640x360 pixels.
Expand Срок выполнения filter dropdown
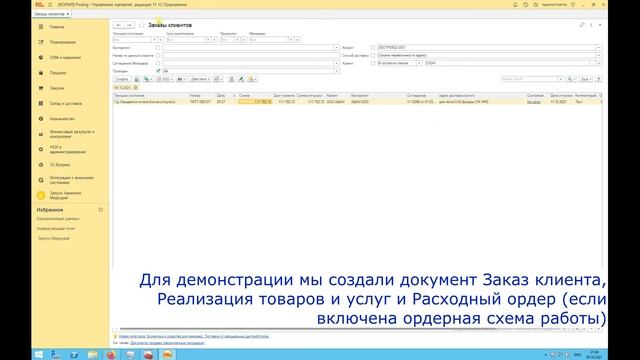pyautogui.click(x=208, y=40)
